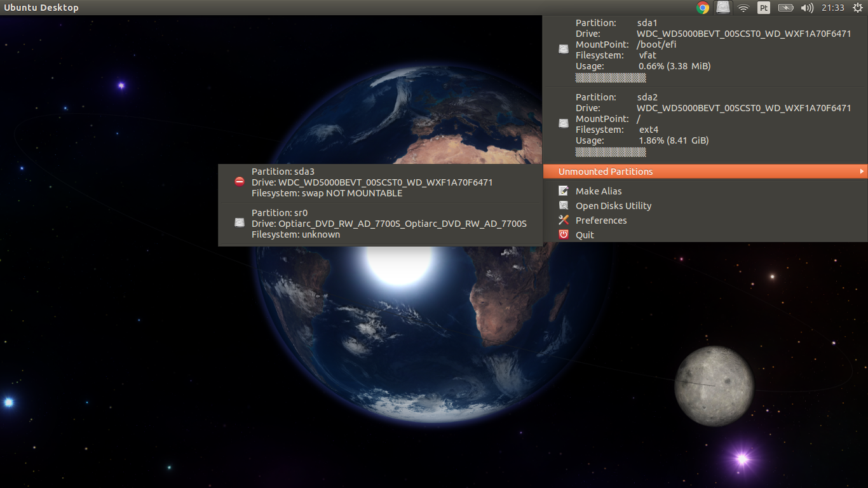Click the Ubuntu Desktop title in top panel
This screenshot has width=868, height=488.
click(x=41, y=8)
